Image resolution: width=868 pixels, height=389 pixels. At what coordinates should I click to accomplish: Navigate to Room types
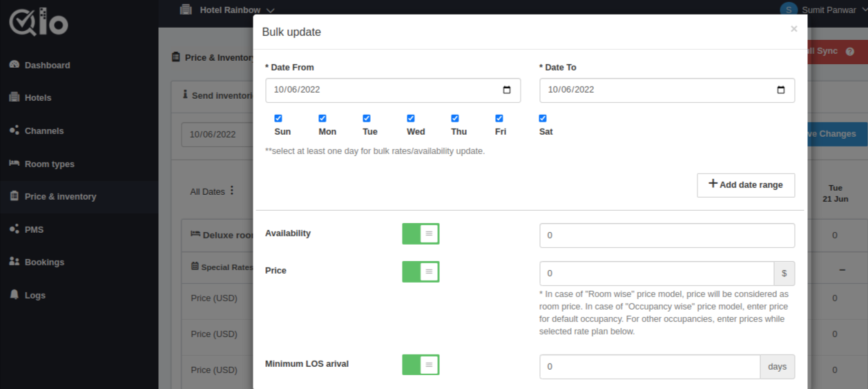click(x=79, y=164)
